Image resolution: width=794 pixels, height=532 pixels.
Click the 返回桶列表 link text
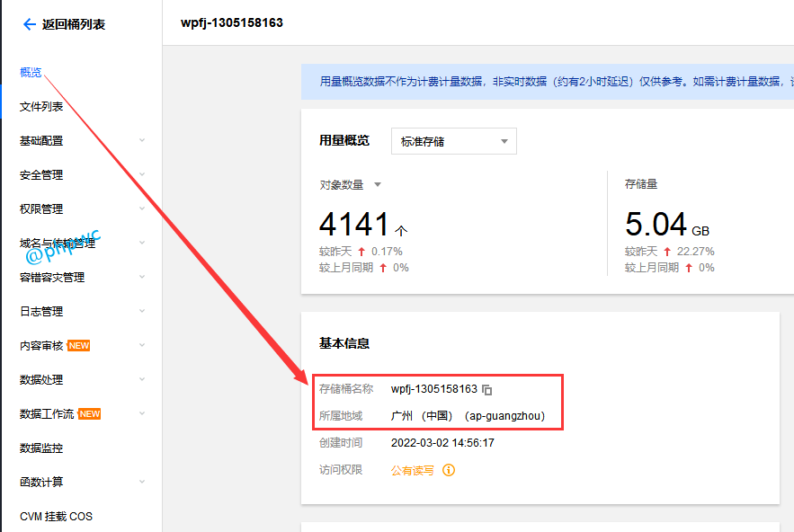(74, 24)
